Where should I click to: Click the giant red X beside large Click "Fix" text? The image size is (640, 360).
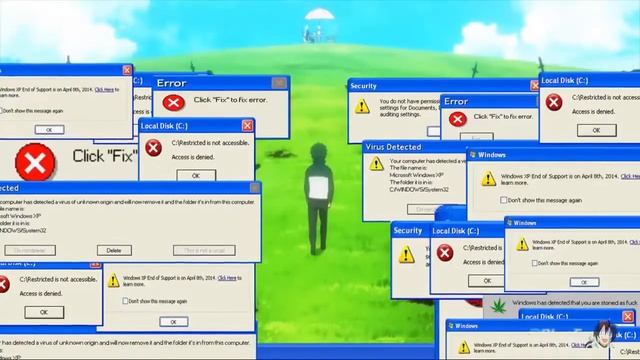36,162
